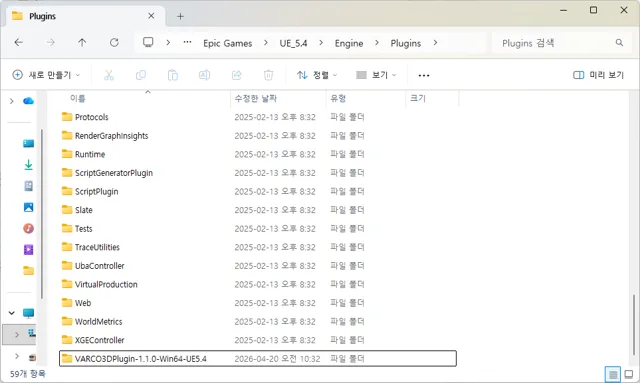Open Documents from the sidebar icon
The image size is (640, 383).
click(29, 186)
